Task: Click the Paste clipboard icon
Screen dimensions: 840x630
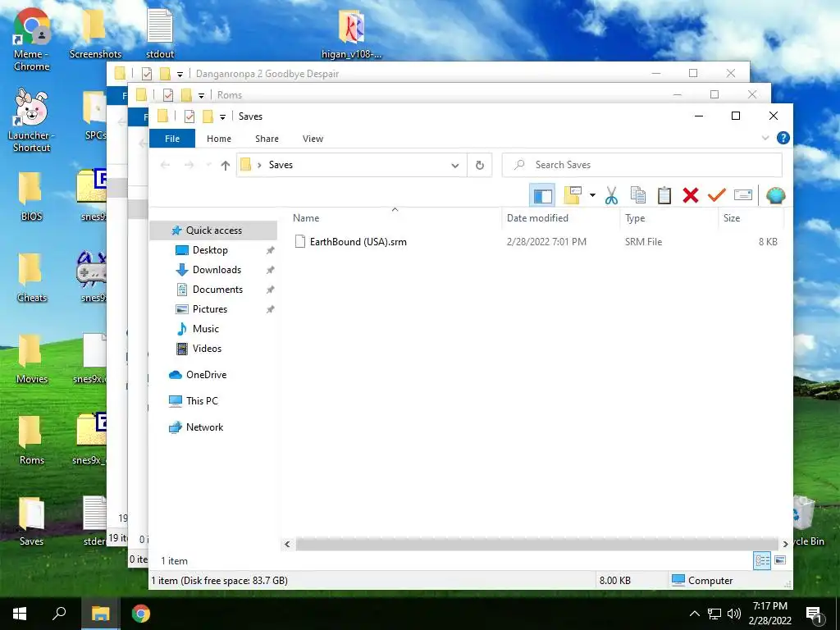Action: click(x=664, y=195)
